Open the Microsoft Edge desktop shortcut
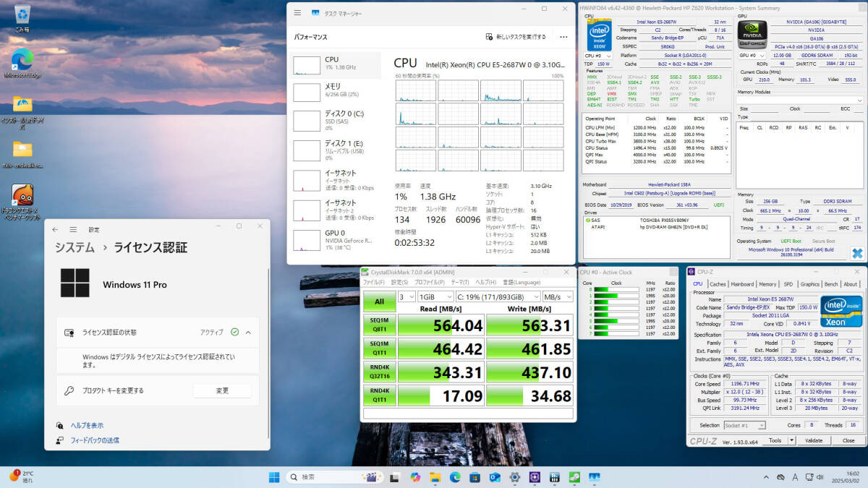Viewport: 868px width, 488px height. point(22,63)
